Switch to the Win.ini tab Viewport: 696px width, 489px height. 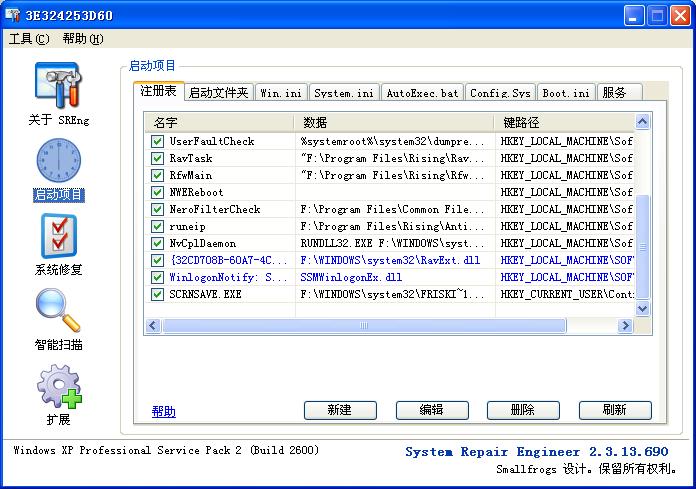coord(281,93)
